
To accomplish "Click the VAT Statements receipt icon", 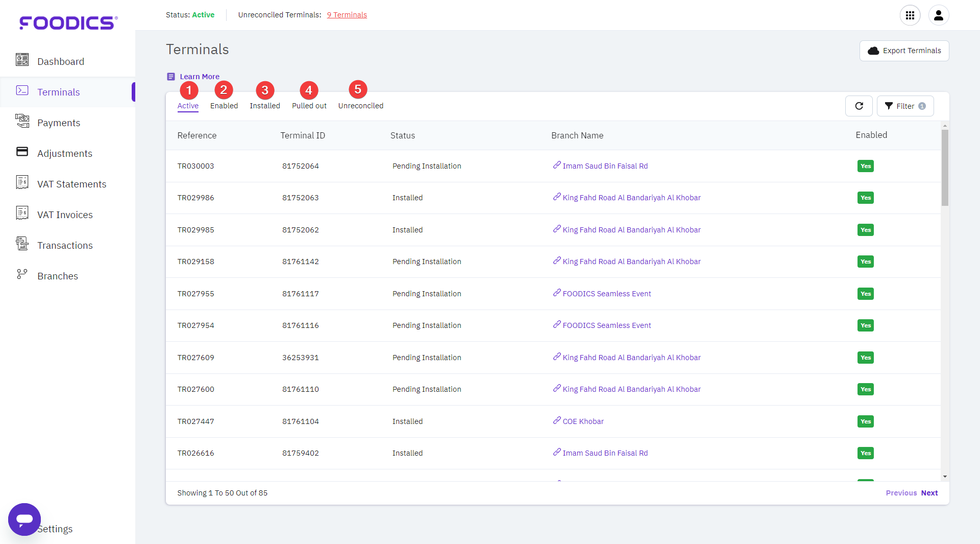I will coord(22,182).
